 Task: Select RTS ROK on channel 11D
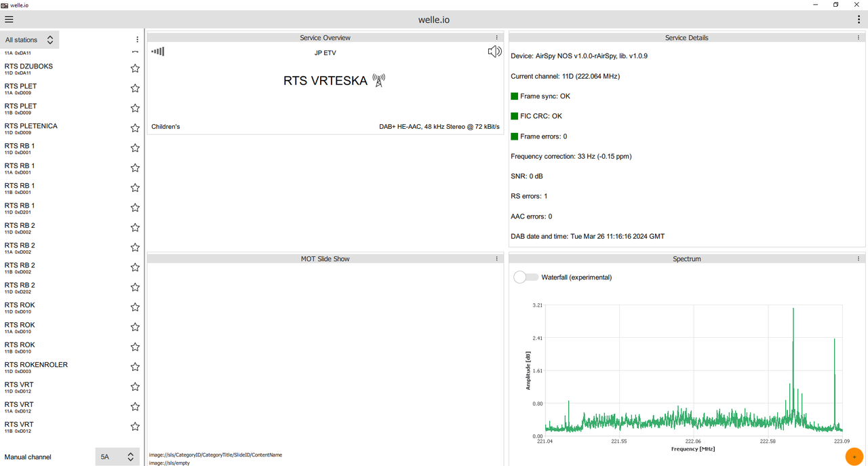click(20, 305)
